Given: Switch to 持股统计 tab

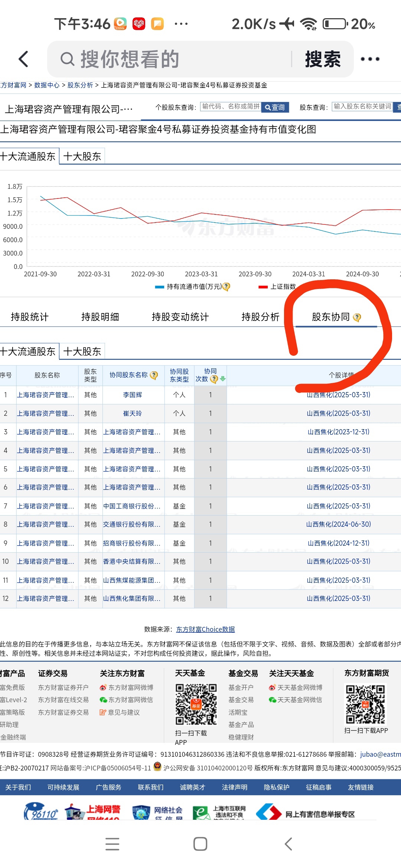Looking at the screenshot, I should [30, 317].
